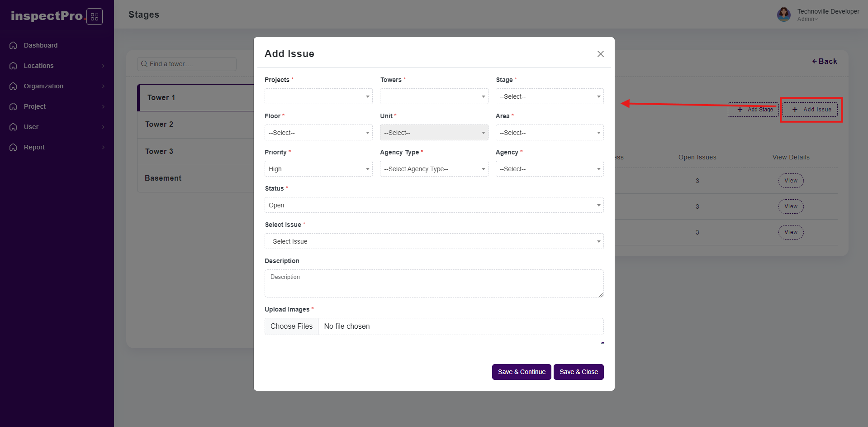
Task: Click the Locations icon in sidebar
Action: 14,66
